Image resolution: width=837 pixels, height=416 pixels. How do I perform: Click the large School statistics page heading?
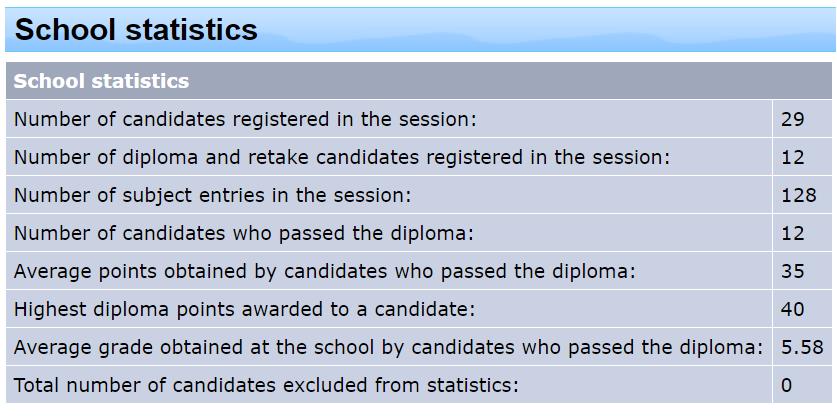click(x=136, y=29)
